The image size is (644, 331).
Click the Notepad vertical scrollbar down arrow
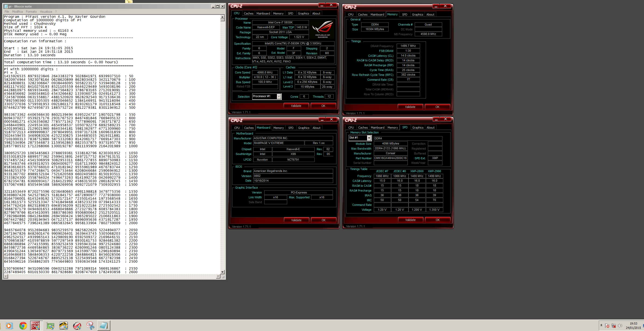(x=222, y=272)
